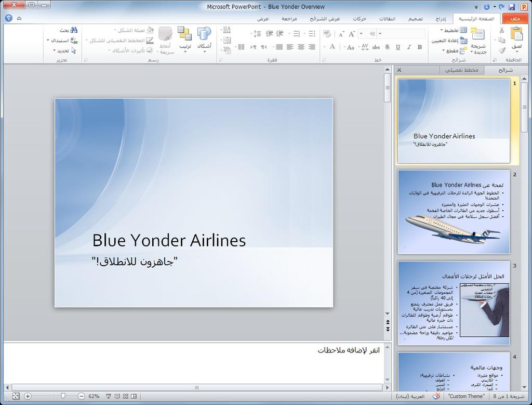Click the Align Left paragraph icon
Viewport: 532px width, 405px height.
pyautogui.click(x=290, y=47)
